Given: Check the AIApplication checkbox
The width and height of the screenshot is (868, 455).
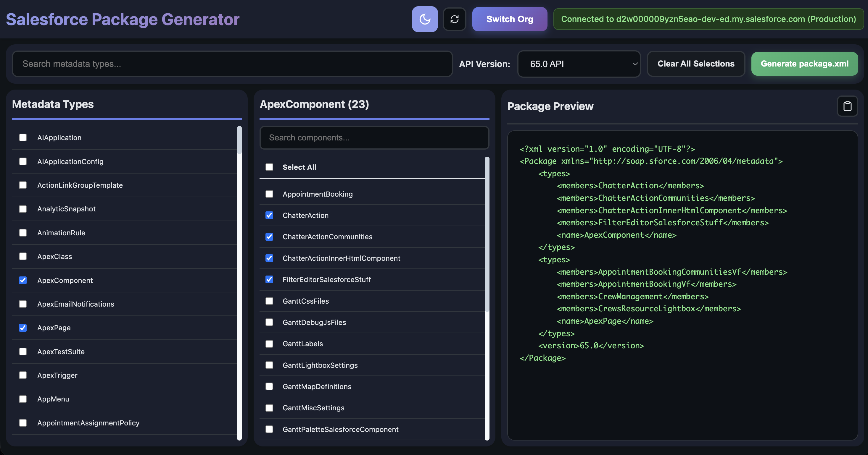Looking at the screenshot, I should pyautogui.click(x=23, y=138).
